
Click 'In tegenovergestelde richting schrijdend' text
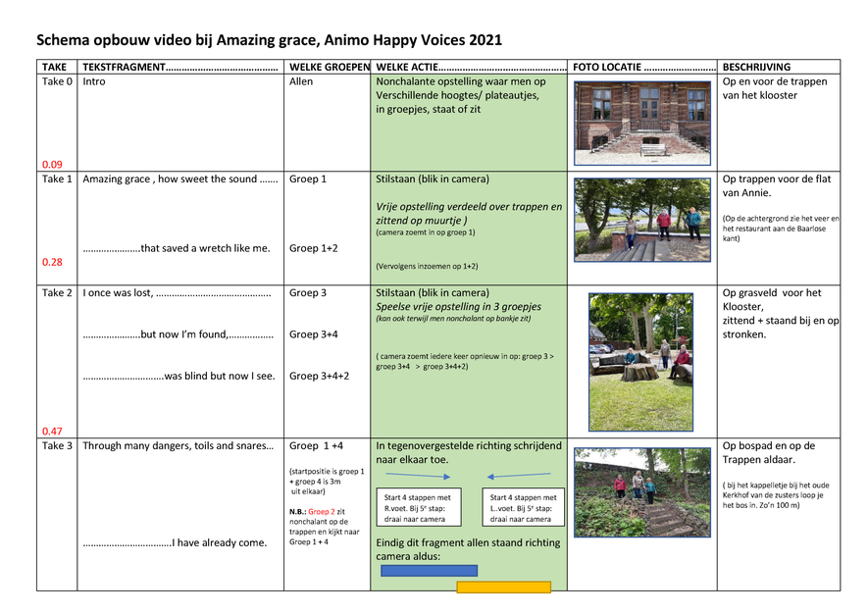coord(468,445)
